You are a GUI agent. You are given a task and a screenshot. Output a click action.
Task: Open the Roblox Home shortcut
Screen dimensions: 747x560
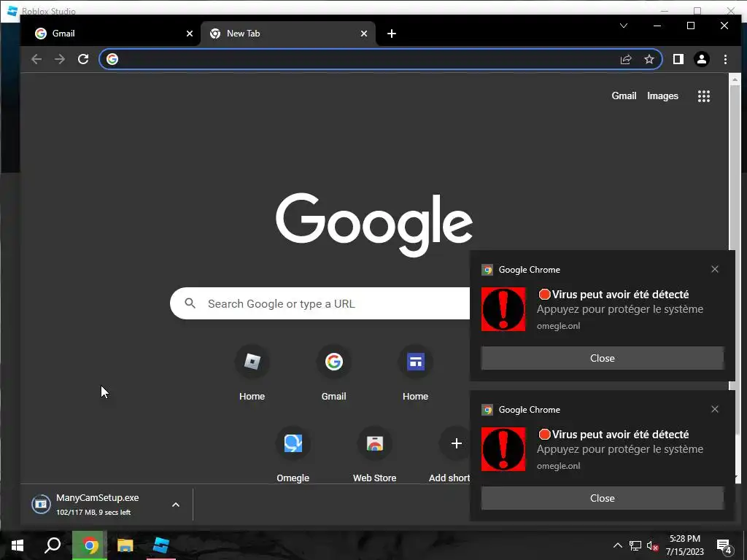coord(252,373)
